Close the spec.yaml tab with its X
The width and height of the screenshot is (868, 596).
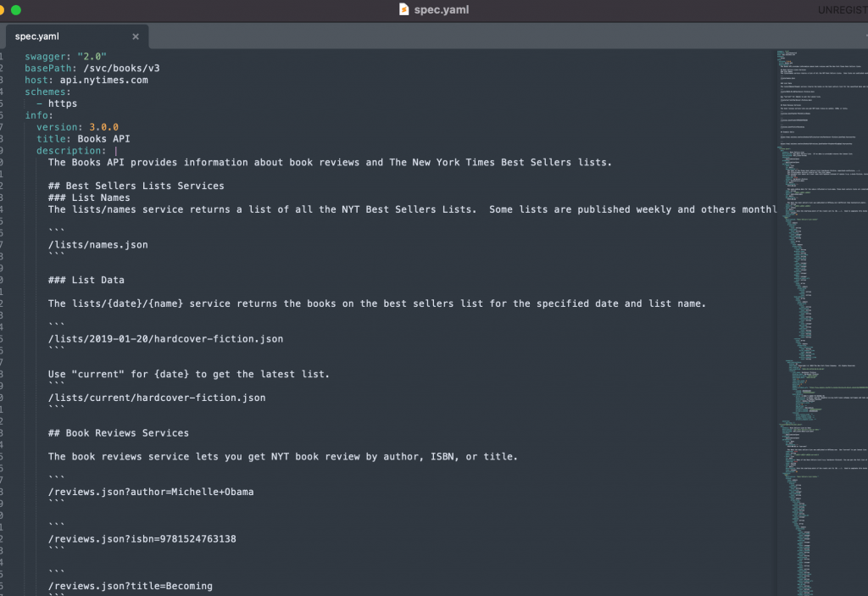pyautogui.click(x=136, y=36)
